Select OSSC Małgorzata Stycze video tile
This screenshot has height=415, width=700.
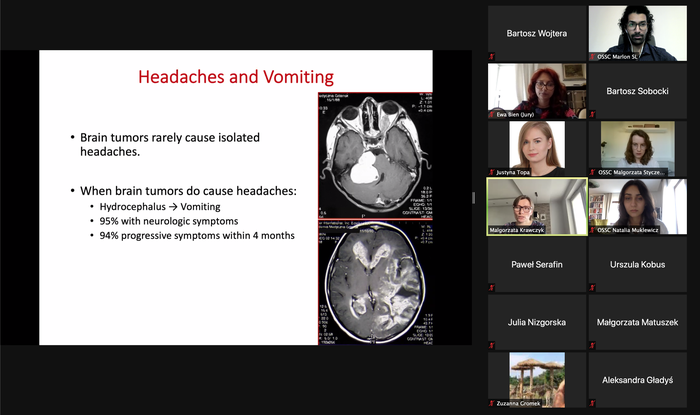(x=638, y=145)
